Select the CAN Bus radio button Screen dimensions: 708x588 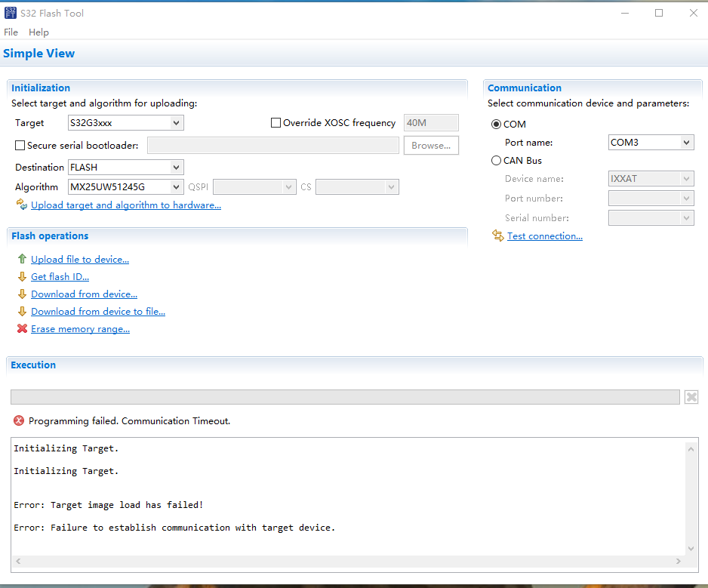(x=496, y=160)
